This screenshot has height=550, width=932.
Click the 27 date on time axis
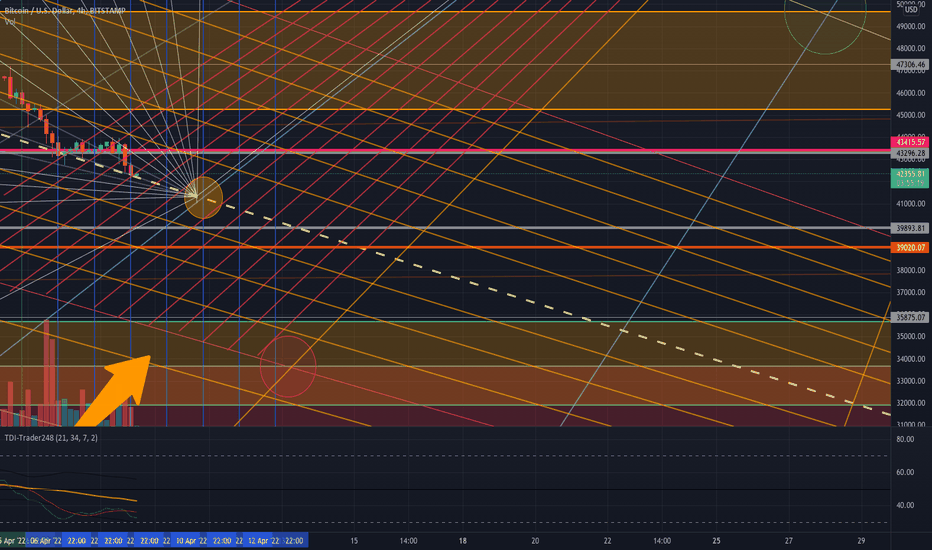click(x=789, y=540)
